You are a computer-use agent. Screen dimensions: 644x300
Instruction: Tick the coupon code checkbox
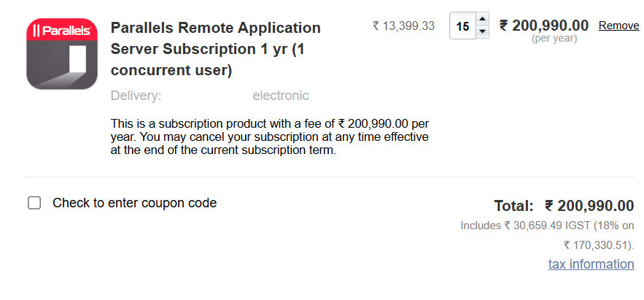34,203
